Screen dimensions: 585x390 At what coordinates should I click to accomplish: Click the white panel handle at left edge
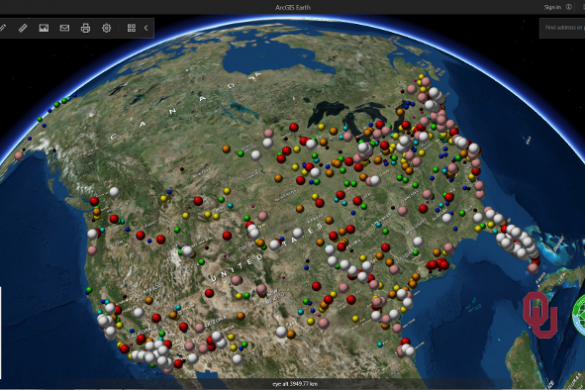[1, 332]
